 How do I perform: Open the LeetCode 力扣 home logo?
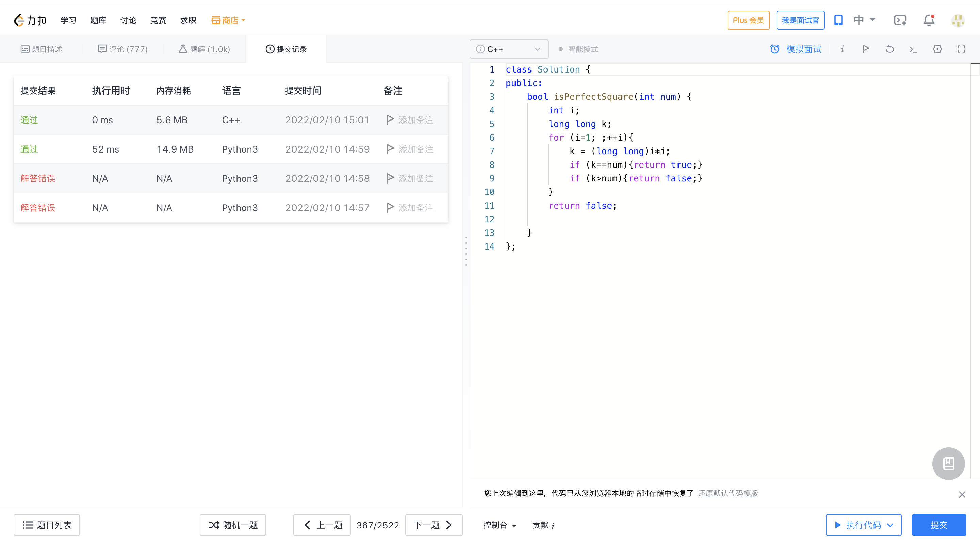pyautogui.click(x=30, y=20)
